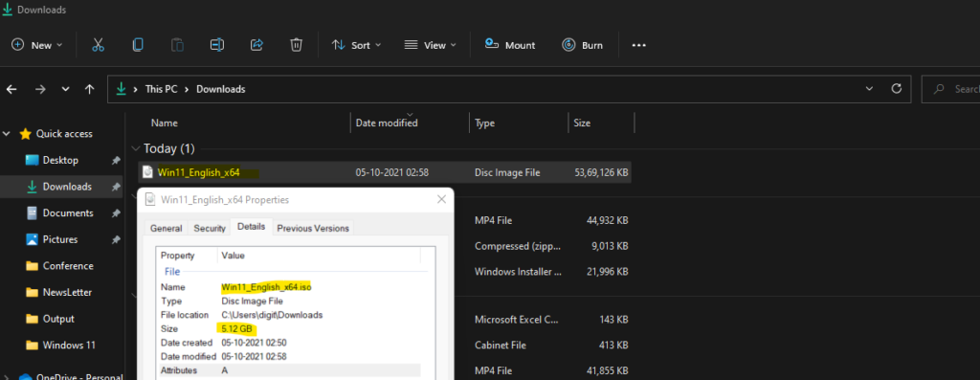The height and width of the screenshot is (380, 980).
Task: Open the Sort dropdown menu
Action: 356,45
